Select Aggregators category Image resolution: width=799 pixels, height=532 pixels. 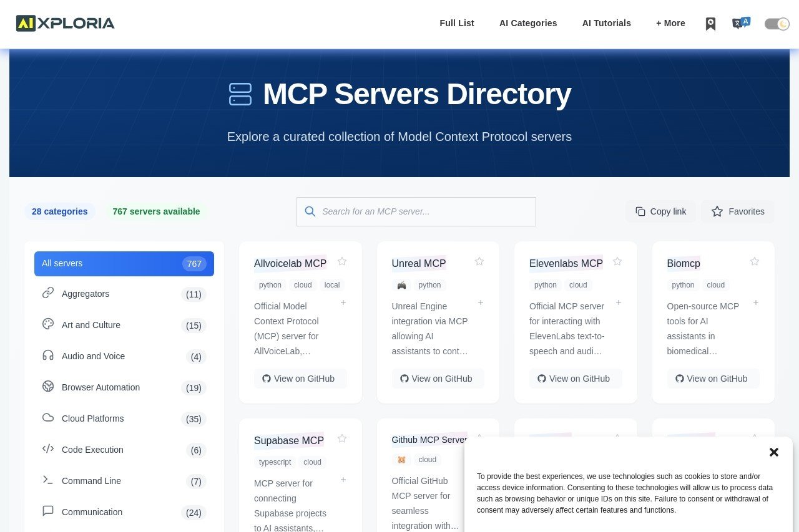point(124,294)
